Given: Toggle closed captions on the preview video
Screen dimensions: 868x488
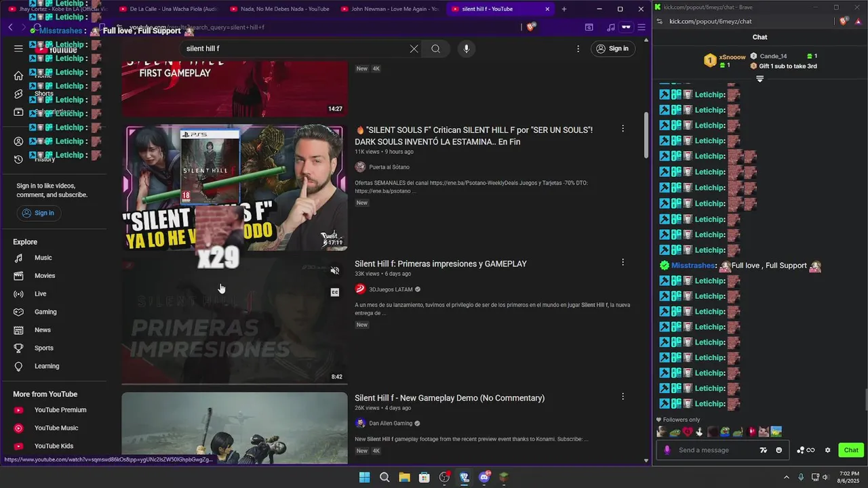Looking at the screenshot, I should click(335, 292).
